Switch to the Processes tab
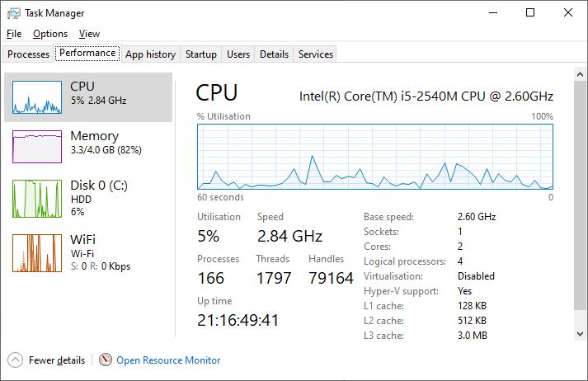 click(28, 54)
